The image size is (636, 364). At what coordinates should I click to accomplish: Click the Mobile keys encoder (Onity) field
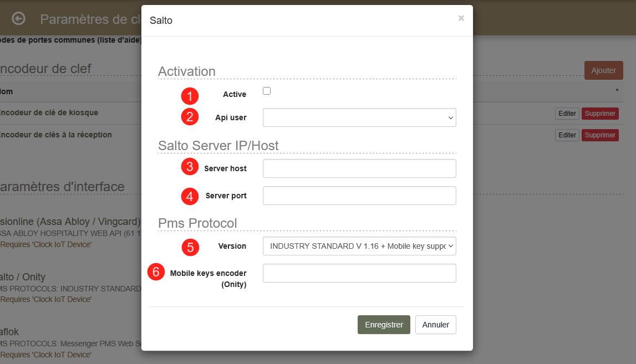pyautogui.click(x=359, y=273)
